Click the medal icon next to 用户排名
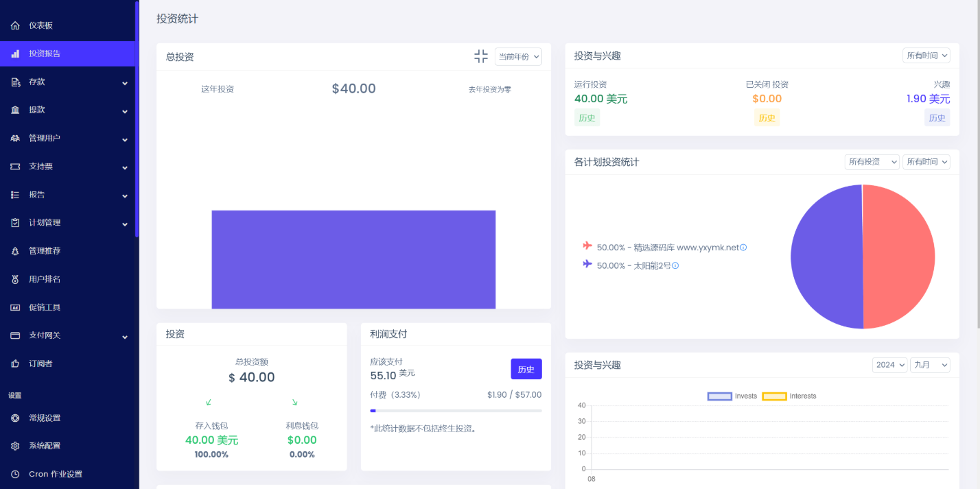Viewport: 980px width, 489px height. pyautogui.click(x=15, y=279)
